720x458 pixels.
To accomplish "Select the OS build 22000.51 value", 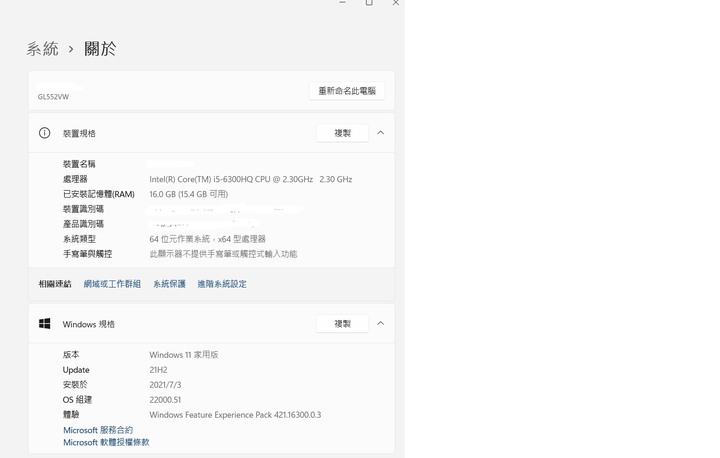I will (165, 400).
